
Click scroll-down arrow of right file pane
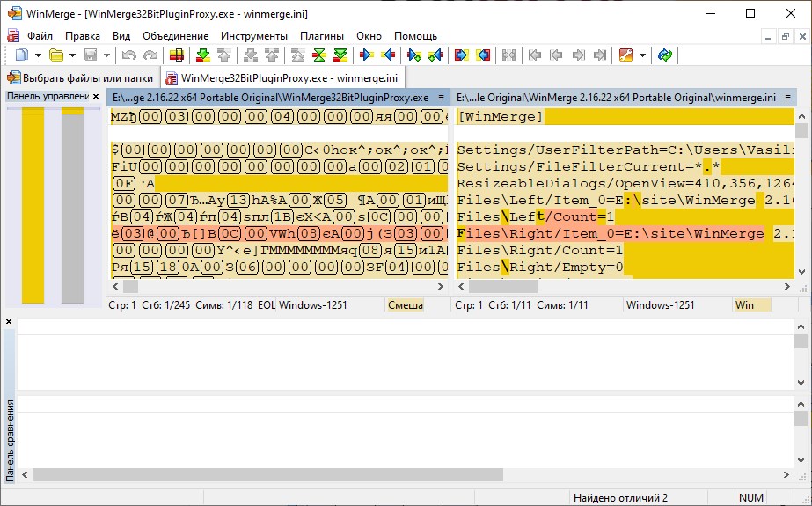tap(801, 272)
